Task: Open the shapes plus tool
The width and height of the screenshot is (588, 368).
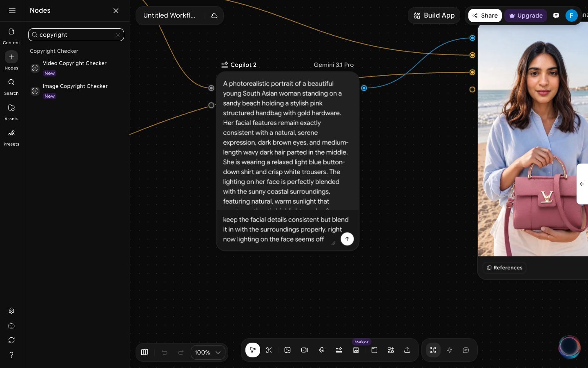Action: 391,350
